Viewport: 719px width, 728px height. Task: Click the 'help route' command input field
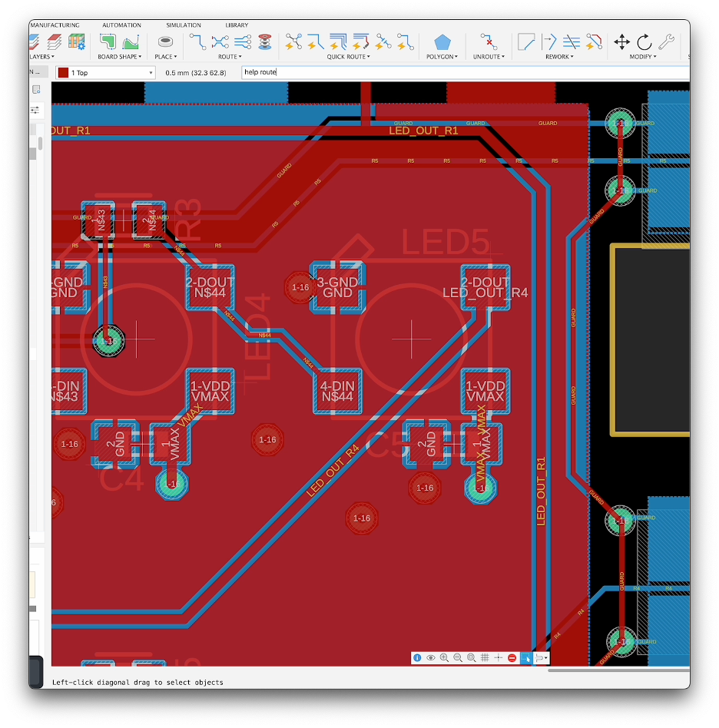(465, 72)
